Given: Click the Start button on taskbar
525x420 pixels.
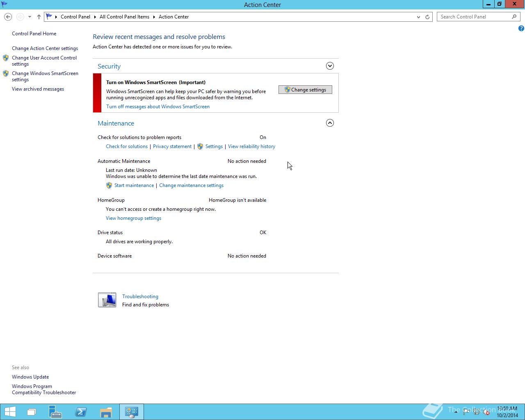Looking at the screenshot, I should click(x=10, y=412).
